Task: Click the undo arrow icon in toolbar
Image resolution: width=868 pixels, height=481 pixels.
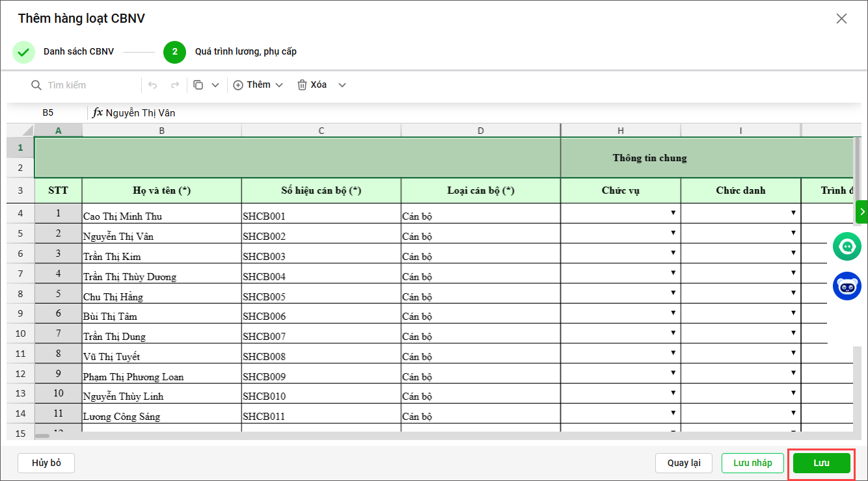Action: [x=153, y=85]
